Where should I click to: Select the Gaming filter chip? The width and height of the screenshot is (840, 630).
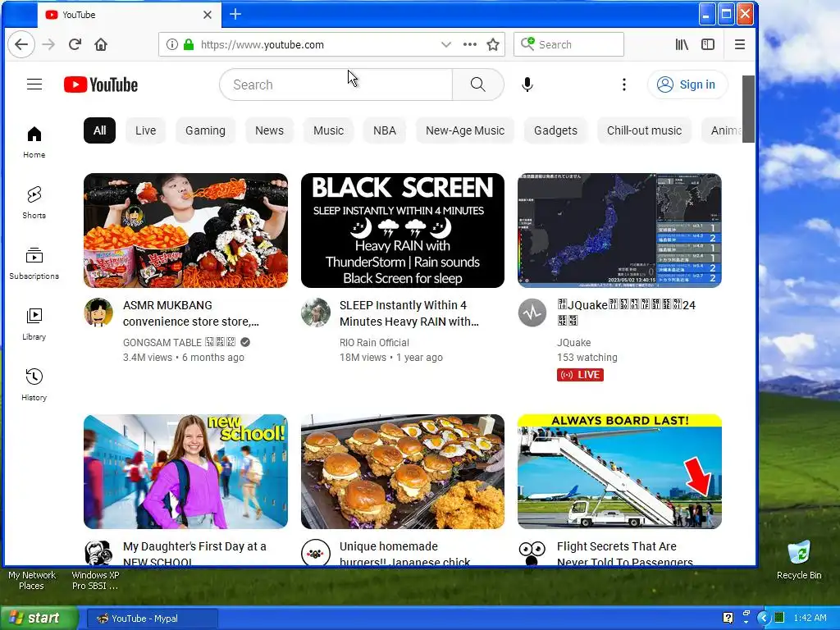pos(205,130)
